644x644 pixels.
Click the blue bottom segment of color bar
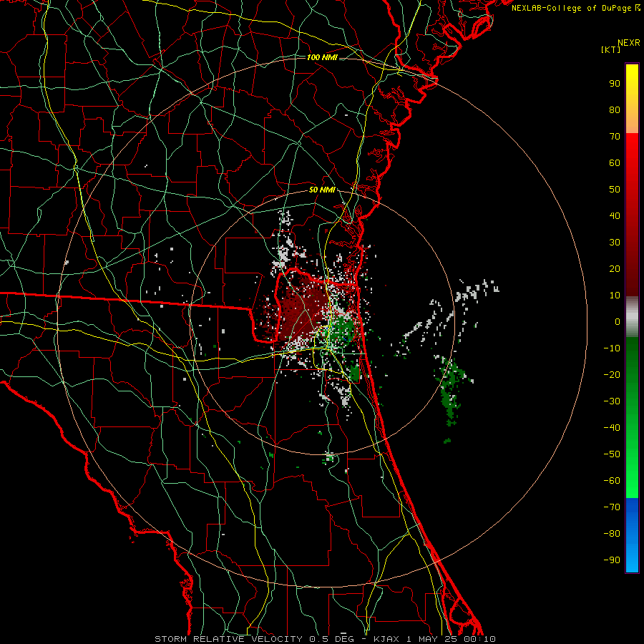pos(632,535)
